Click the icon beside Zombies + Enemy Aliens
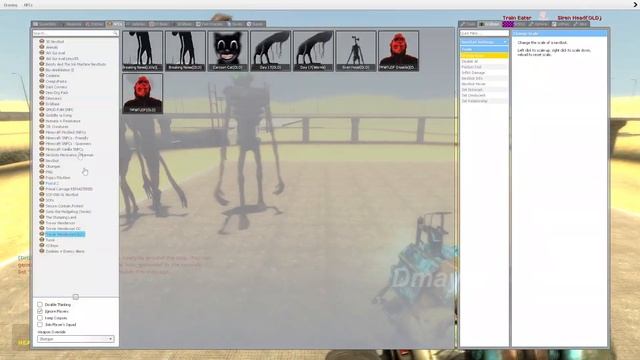Screen dimensions: 640x360 point(42,251)
